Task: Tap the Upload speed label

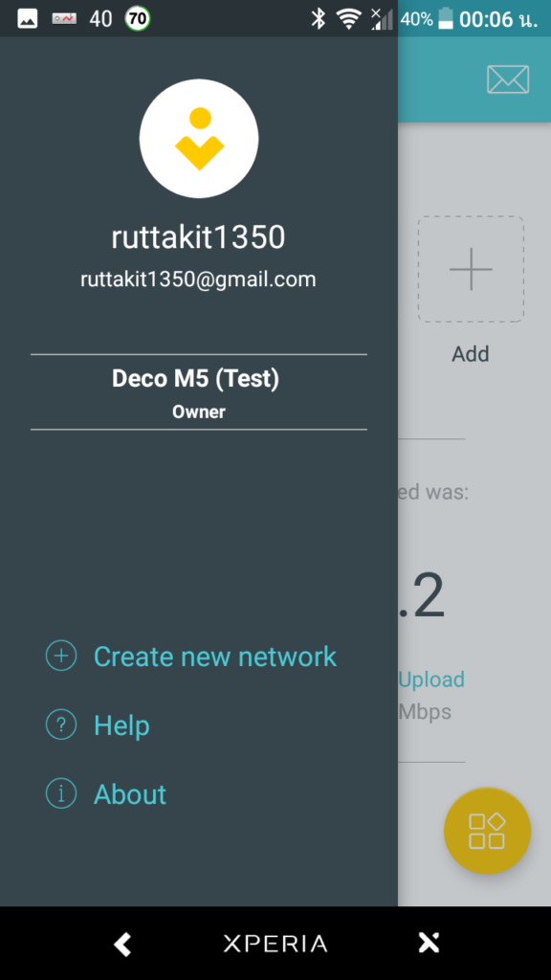Action: point(431,679)
